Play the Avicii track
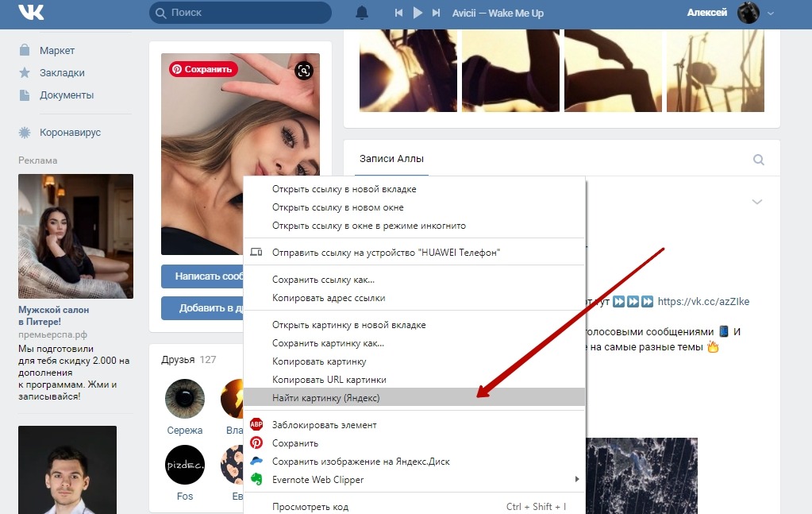 coord(418,13)
